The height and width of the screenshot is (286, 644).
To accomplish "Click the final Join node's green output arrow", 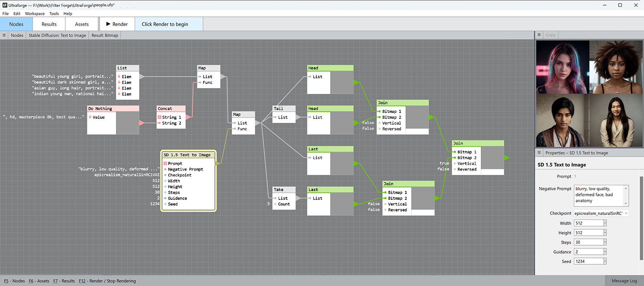I will [x=507, y=158].
